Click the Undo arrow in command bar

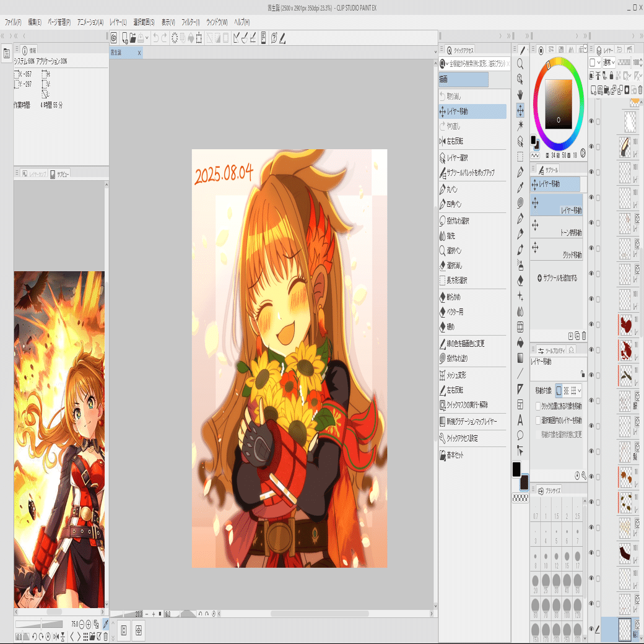tap(155, 38)
